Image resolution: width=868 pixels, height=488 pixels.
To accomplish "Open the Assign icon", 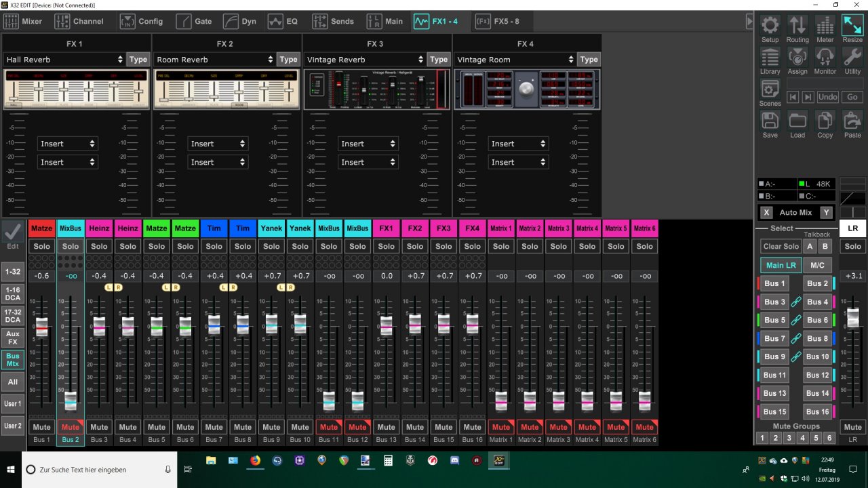I will 797,61.
